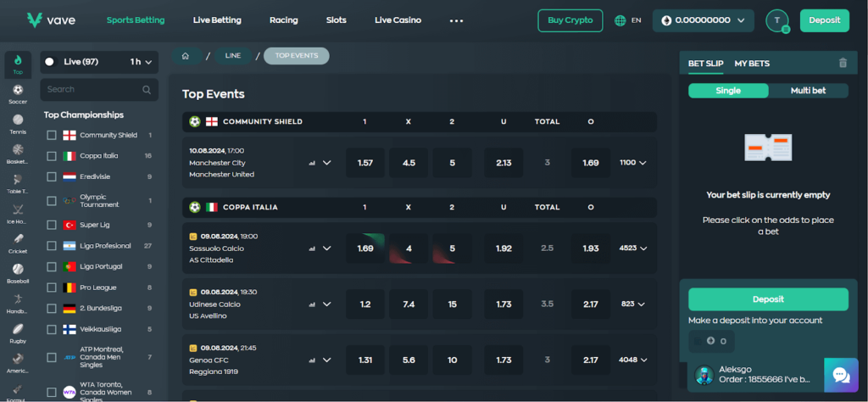The image size is (868, 402).
Task: Select the American Football sport icon
Action: click(x=18, y=359)
